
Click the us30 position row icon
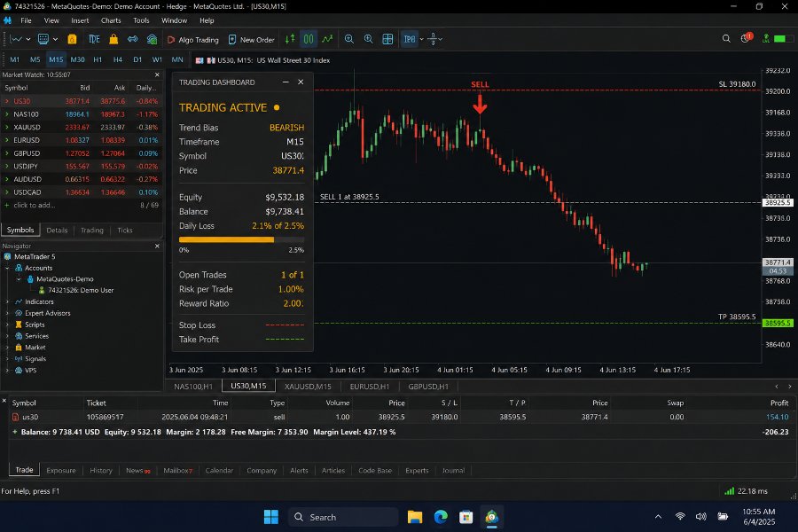(16, 417)
